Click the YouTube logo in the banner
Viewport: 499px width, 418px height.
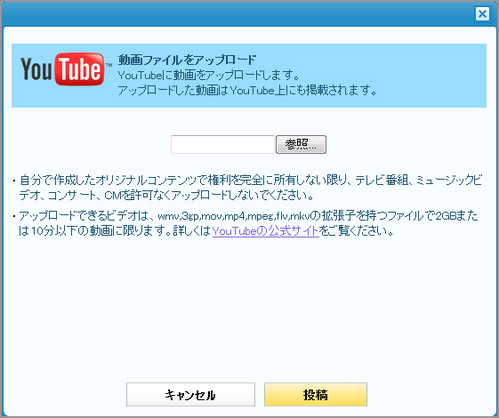point(66,69)
